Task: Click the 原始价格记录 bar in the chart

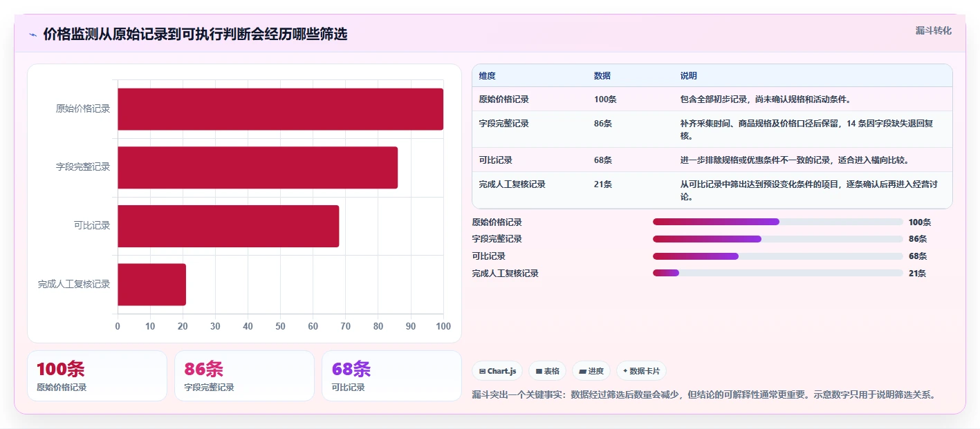Action: [280, 109]
